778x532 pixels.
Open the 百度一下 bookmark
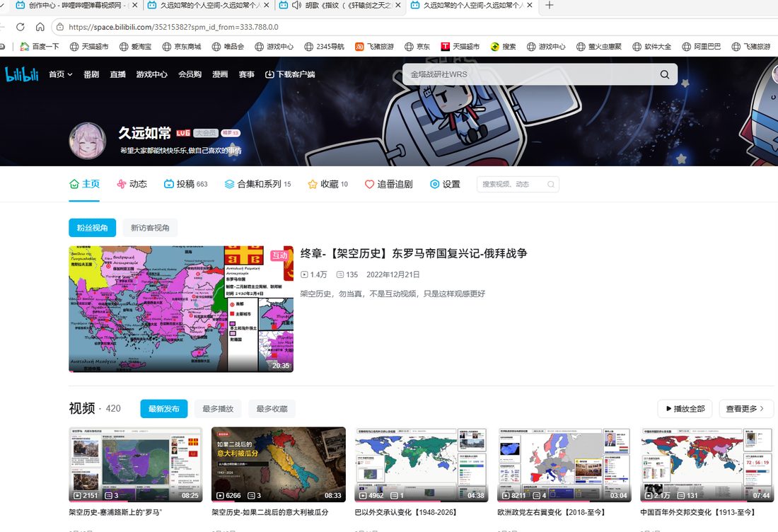pos(39,47)
